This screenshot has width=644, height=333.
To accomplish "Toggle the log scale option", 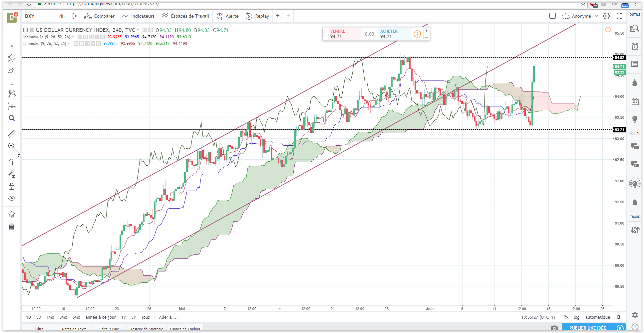I will [576, 317].
